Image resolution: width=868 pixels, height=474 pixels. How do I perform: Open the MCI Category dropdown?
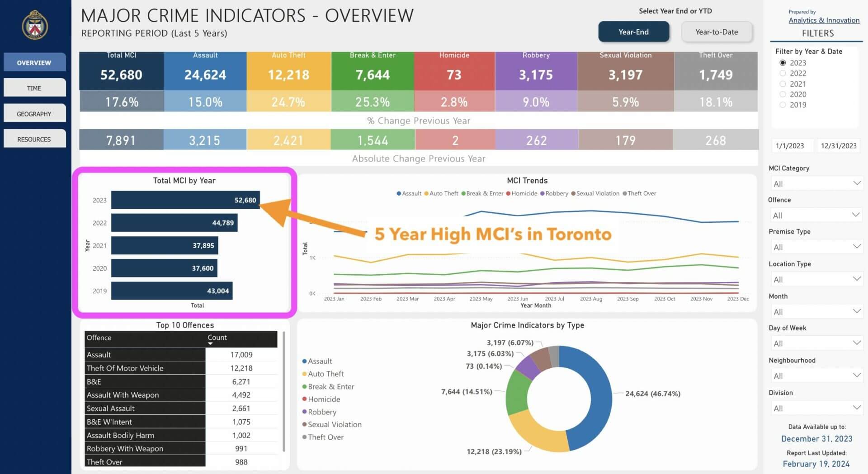[816, 183]
